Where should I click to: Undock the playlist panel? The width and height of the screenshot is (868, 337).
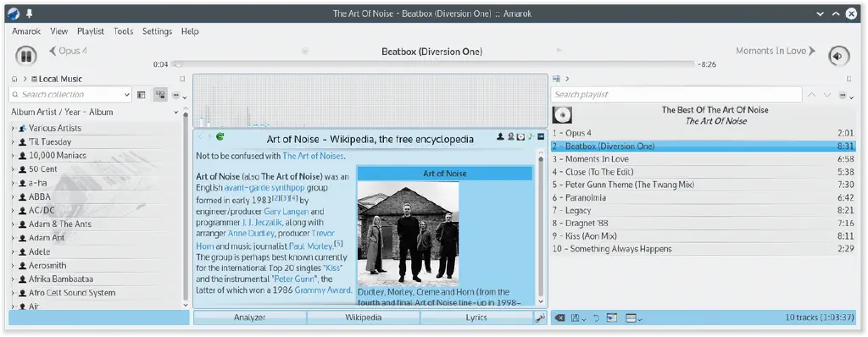pyautogui.click(x=849, y=79)
